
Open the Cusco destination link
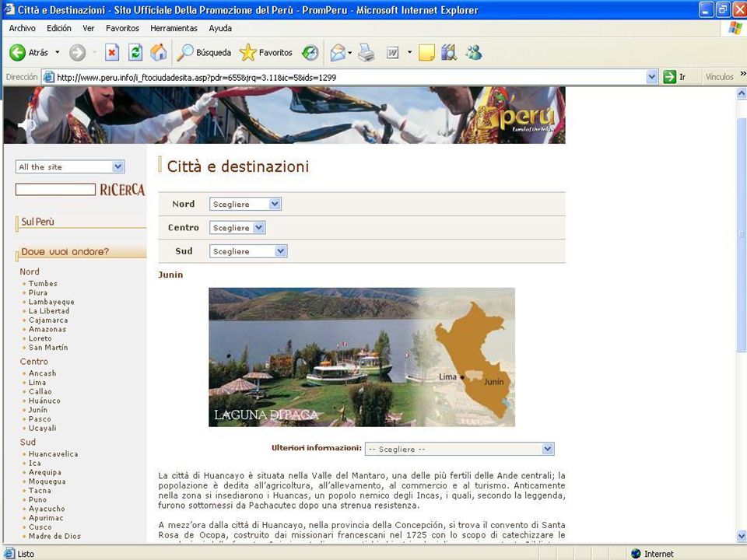point(40,527)
